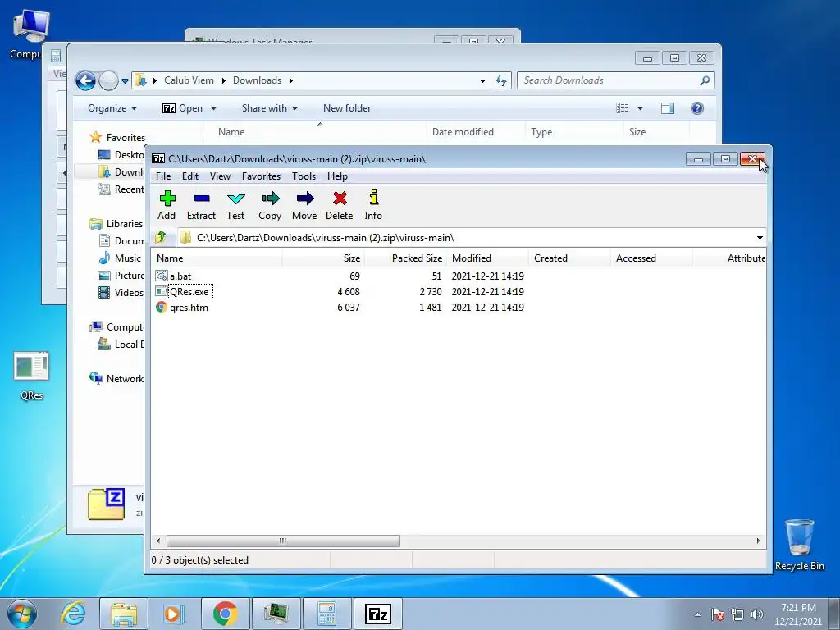
Task: Expand the Downloads breadcrumb arrow
Action: pyautogui.click(x=291, y=80)
